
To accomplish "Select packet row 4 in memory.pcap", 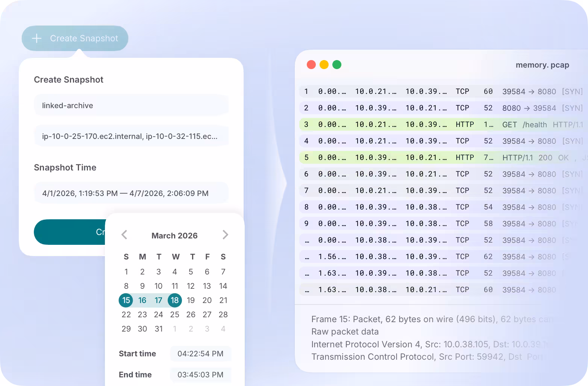I will point(444,141).
